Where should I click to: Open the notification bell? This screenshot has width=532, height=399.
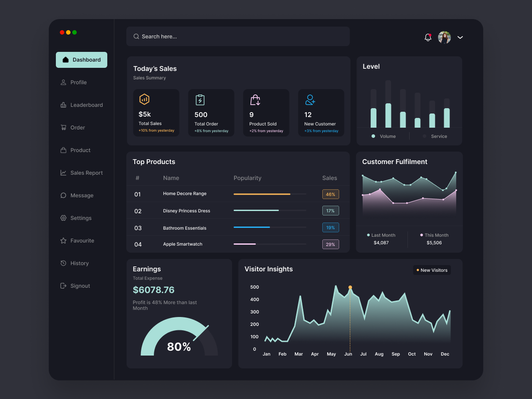tap(427, 37)
